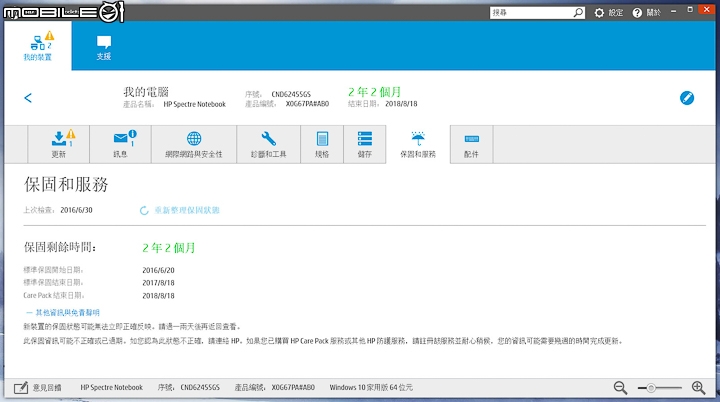Switch to the Support (支援) tab
The image size is (720, 402).
click(104, 48)
